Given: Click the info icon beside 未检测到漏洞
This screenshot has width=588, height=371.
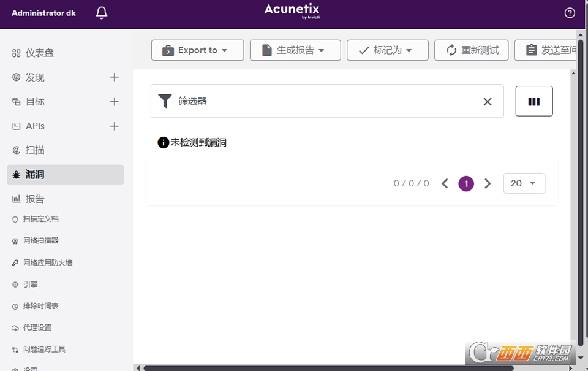Looking at the screenshot, I should coord(163,142).
